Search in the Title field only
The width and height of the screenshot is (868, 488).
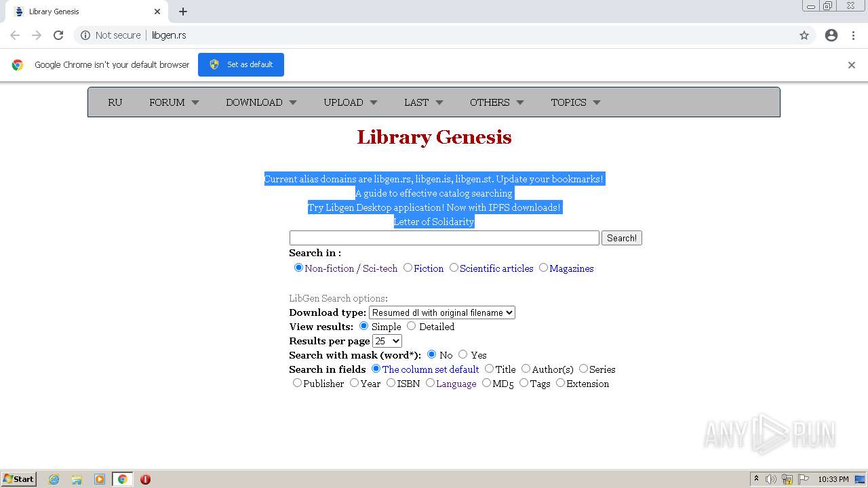pos(489,369)
